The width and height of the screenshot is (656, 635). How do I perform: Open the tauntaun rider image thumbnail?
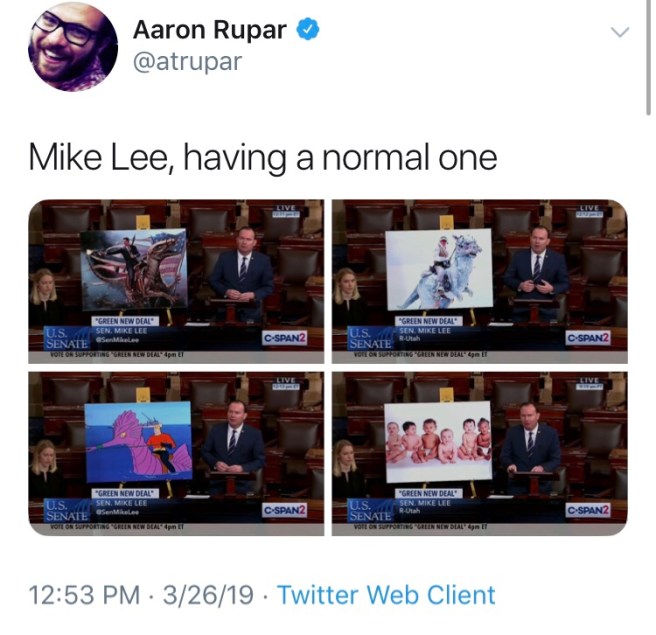coord(479,282)
